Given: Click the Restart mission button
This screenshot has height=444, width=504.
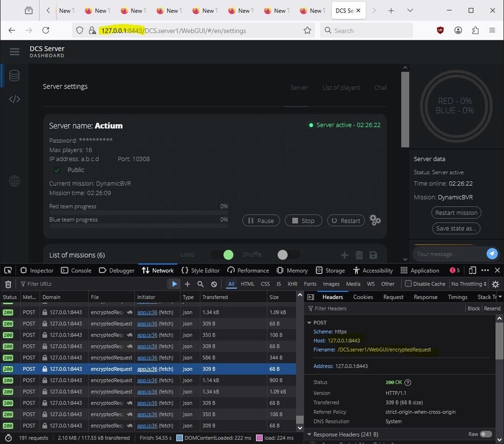Looking at the screenshot, I should click(x=456, y=213).
